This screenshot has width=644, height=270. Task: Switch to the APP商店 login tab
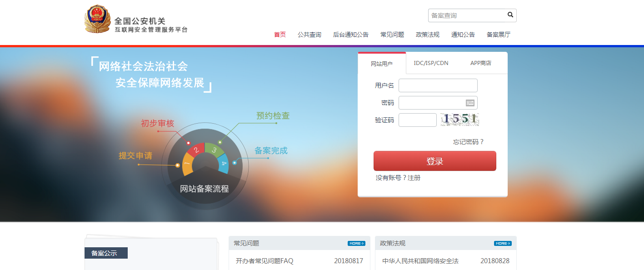pos(480,63)
